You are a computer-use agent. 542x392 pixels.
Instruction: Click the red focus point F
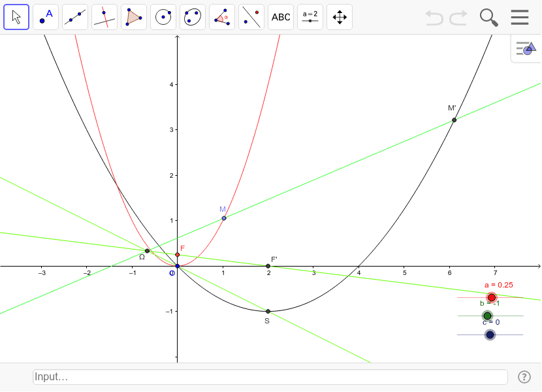pos(178,255)
